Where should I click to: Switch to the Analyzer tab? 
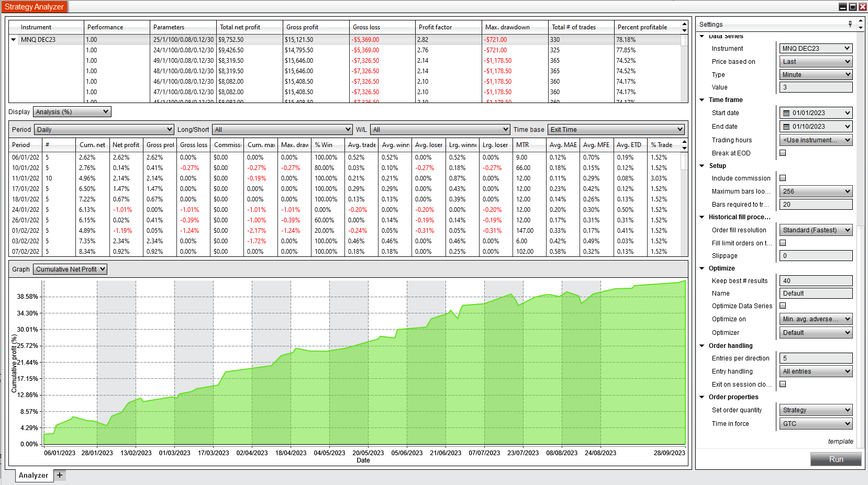coord(34,475)
